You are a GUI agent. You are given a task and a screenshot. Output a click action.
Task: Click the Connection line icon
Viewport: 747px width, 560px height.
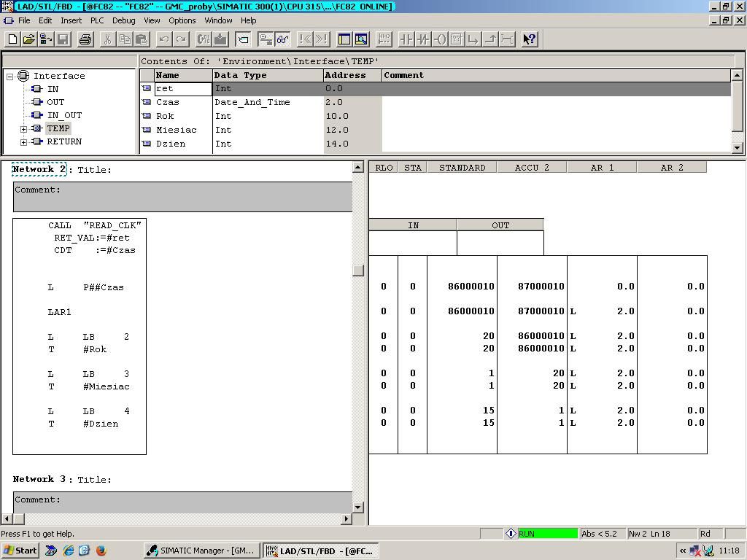click(x=508, y=39)
